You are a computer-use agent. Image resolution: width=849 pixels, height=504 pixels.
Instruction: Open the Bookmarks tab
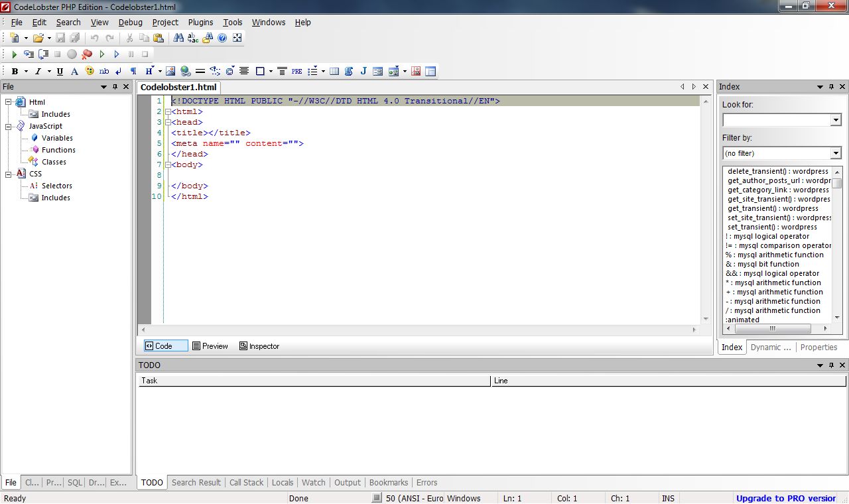pos(389,483)
